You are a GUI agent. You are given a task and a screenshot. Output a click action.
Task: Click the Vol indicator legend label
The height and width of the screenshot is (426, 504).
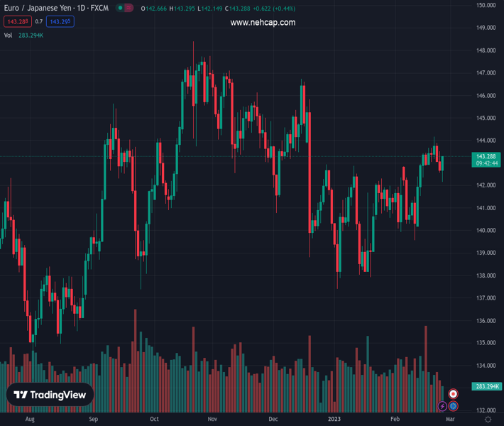click(9, 35)
